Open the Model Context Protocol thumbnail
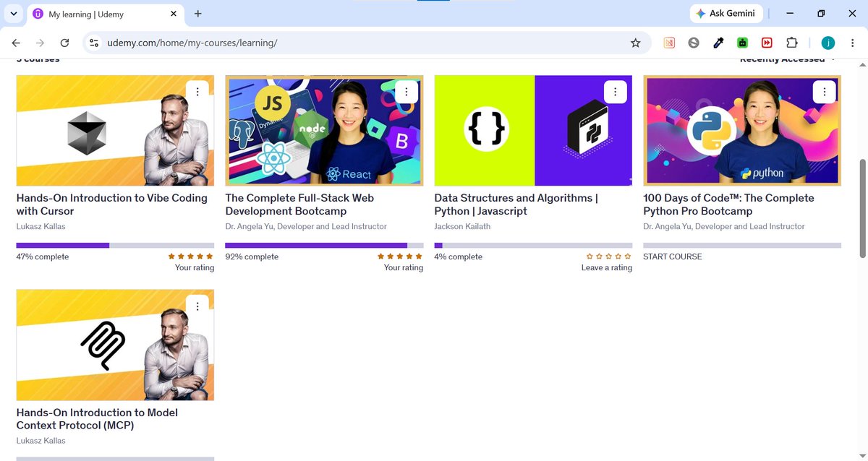This screenshot has height=461, width=868. [115, 345]
